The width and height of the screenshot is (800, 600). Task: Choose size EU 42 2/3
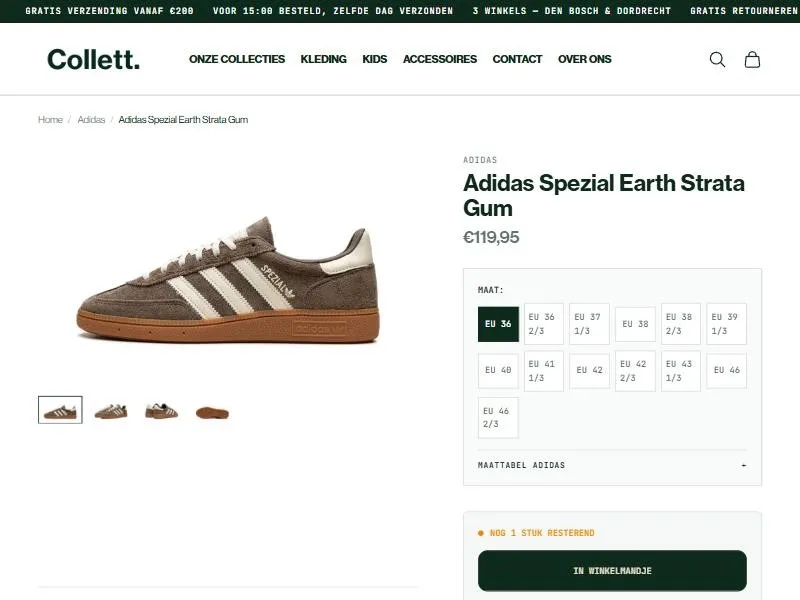635,371
